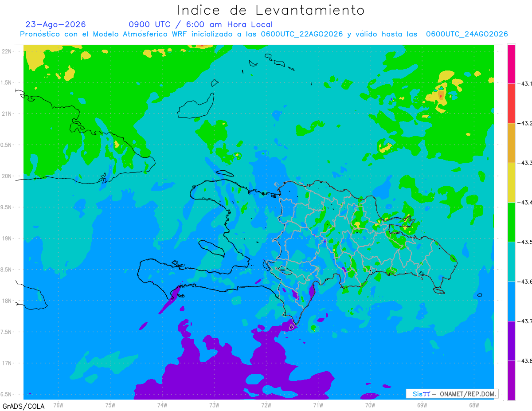This screenshot has width=532, height=411.
Task: Click the 'Pronóstico con el Modelo Atmosférico WRF' line
Action: 264,34
